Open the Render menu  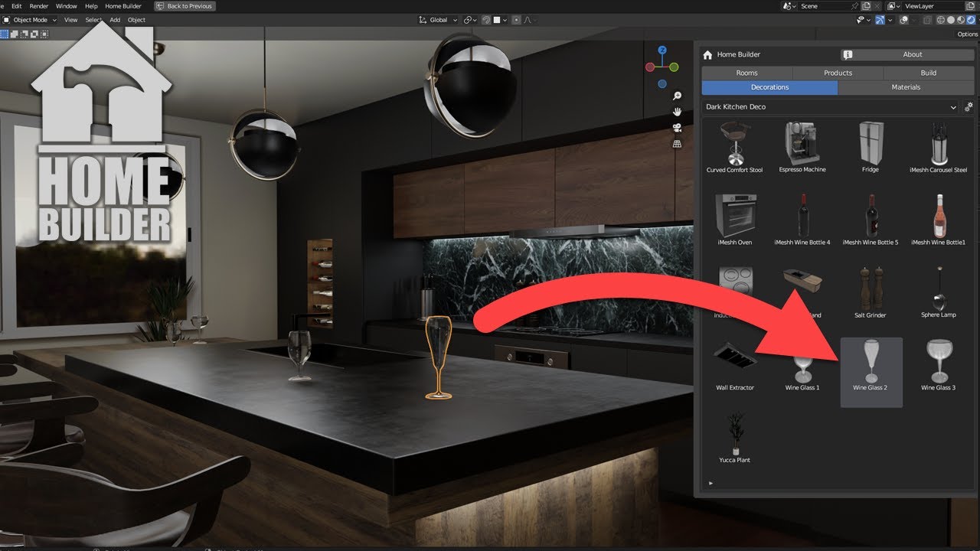(x=38, y=6)
